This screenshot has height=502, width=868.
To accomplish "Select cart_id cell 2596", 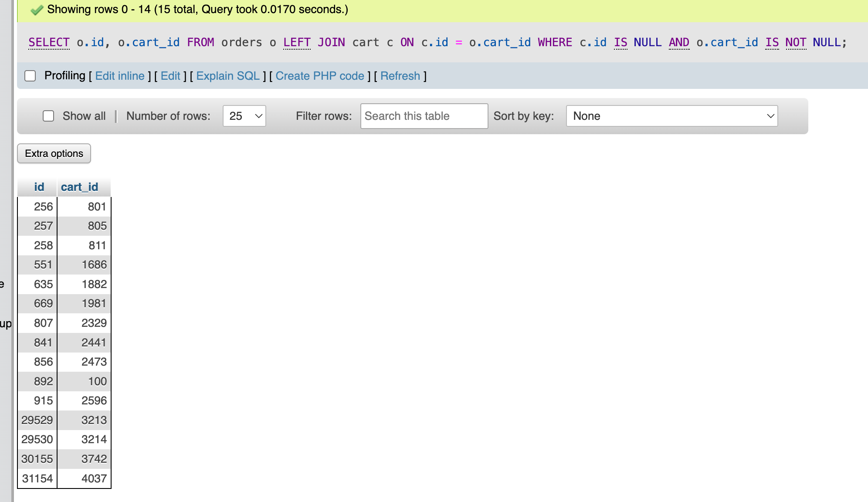I will [84, 400].
